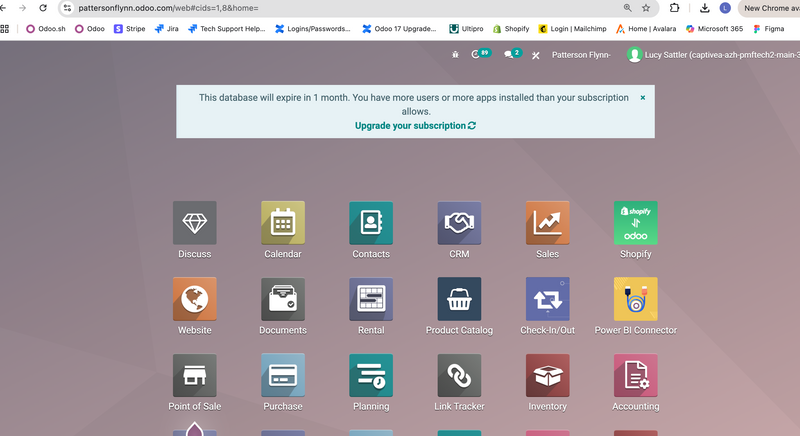Open the Chrome apps grid shortcut
Image resolution: width=800 pixels, height=436 pixels.
(x=5, y=29)
